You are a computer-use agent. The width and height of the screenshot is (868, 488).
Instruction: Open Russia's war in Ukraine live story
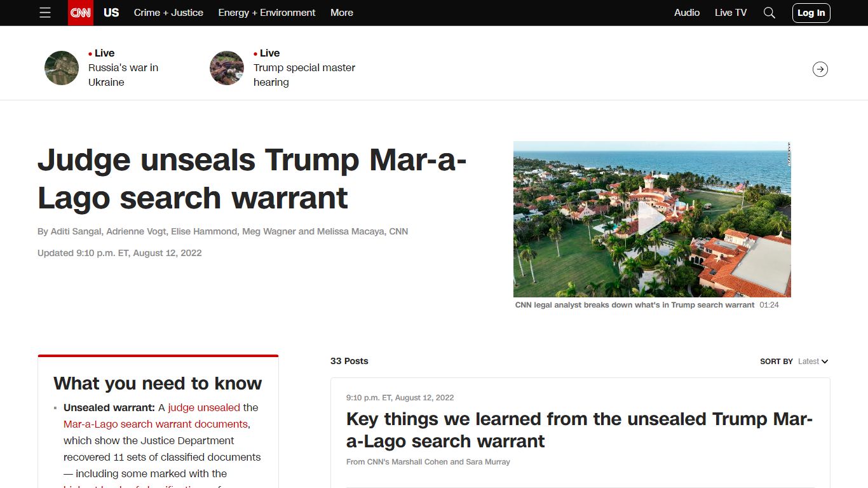(x=123, y=75)
